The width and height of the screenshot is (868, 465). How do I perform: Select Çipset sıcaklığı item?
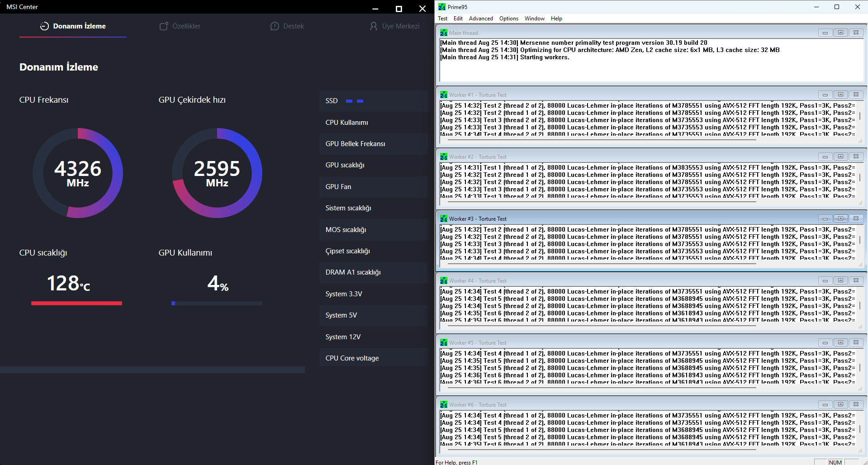(x=373, y=251)
